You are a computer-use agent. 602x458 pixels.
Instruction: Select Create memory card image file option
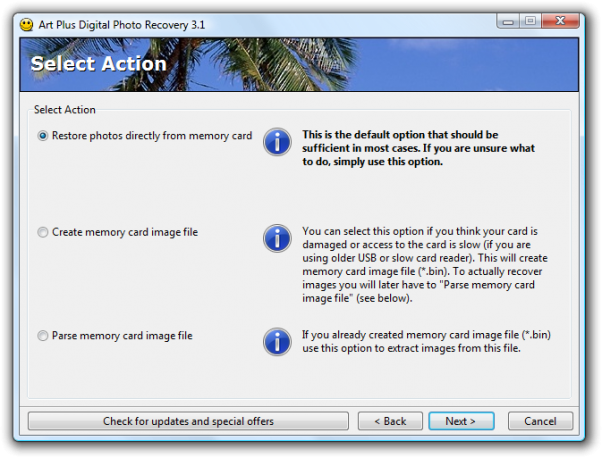117,232
